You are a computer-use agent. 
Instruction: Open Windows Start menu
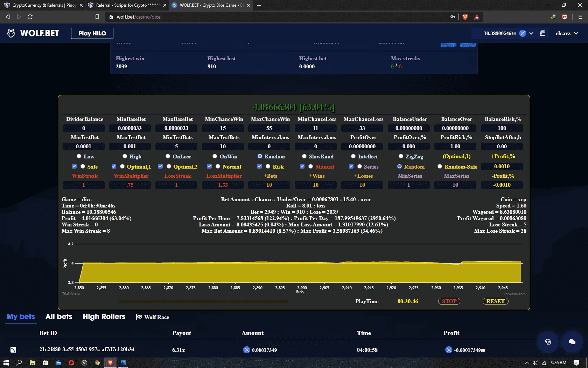coord(6,363)
